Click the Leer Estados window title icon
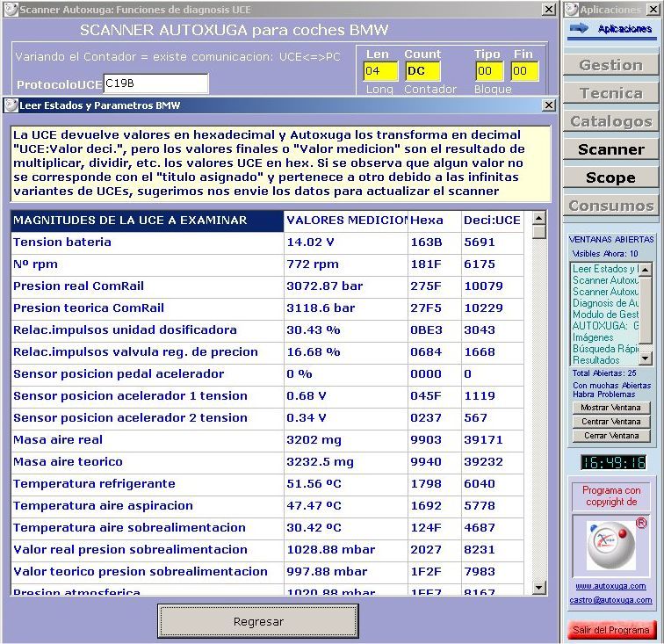Viewport: 664px width, 644px height. click(x=11, y=105)
